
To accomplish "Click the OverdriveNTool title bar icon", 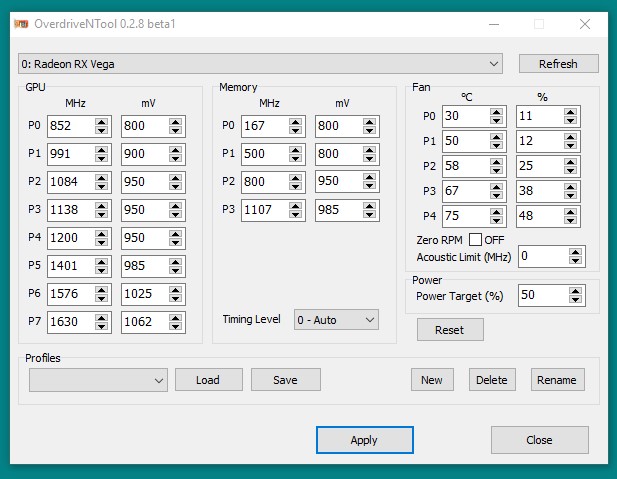I will 20,24.
